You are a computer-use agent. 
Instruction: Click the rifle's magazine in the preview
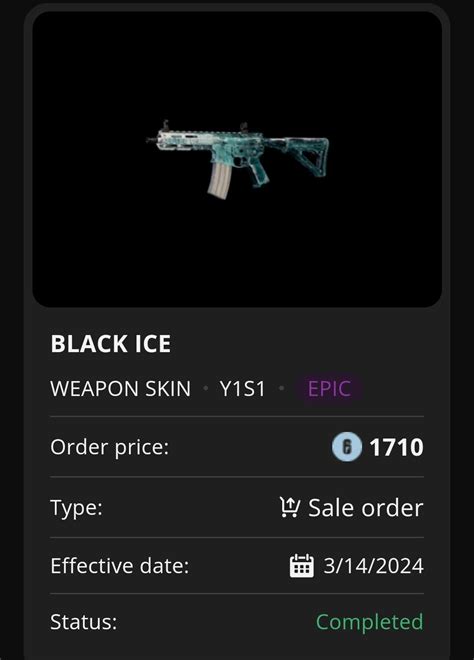[x=219, y=180]
